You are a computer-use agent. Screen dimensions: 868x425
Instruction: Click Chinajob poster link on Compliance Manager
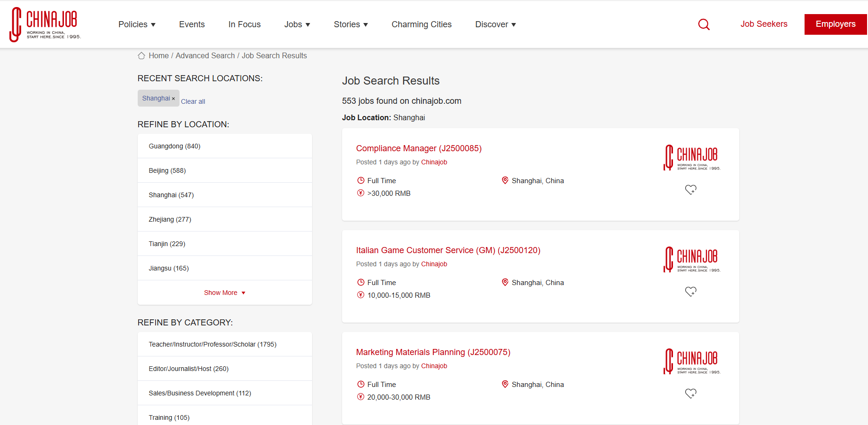(x=434, y=162)
